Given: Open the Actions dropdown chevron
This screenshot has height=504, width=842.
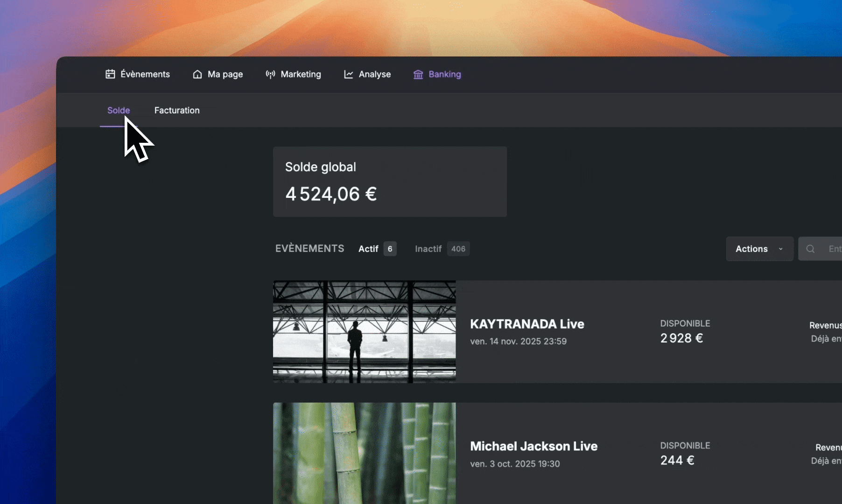Looking at the screenshot, I should pyautogui.click(x=780, y=249).
